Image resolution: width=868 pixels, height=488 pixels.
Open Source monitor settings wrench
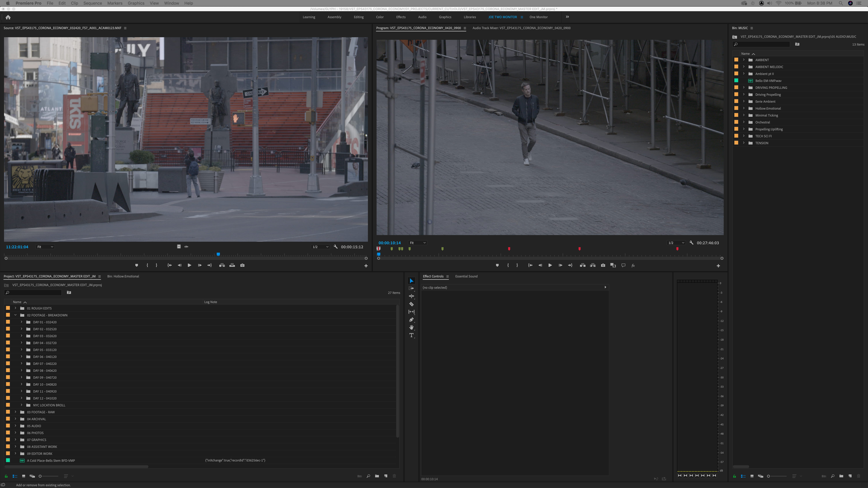pos(336,247)
